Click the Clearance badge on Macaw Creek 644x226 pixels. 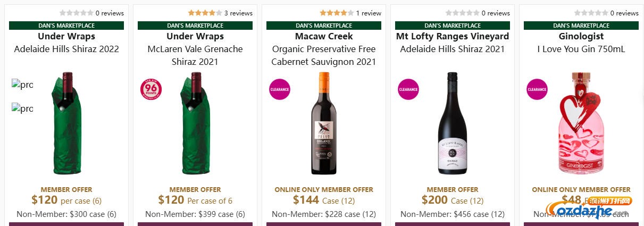(280, 89)
